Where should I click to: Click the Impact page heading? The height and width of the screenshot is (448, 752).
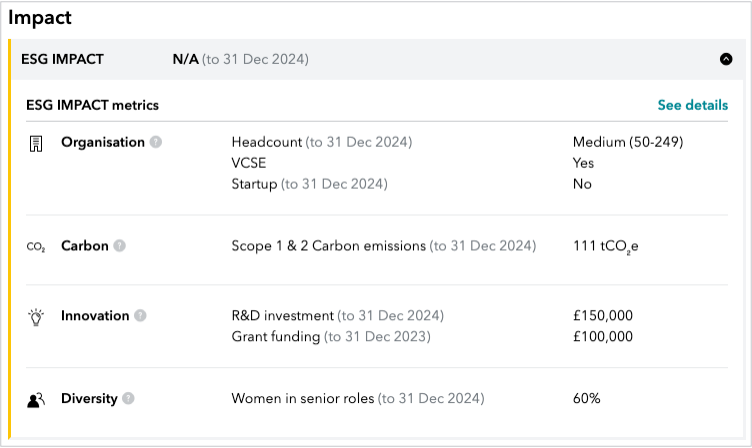[40, 18]
